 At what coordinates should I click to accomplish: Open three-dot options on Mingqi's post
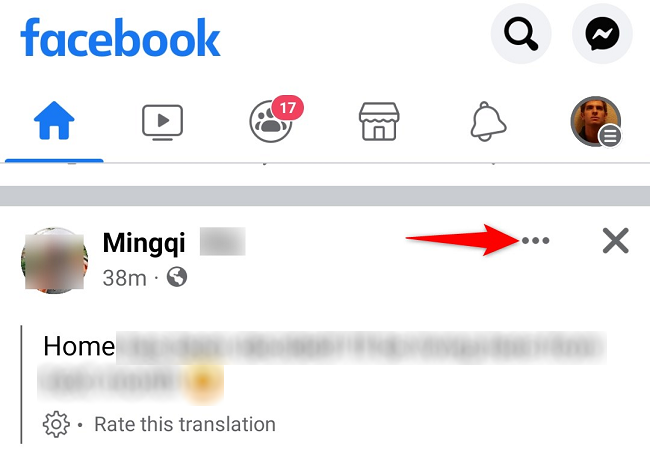click(535, 240)
